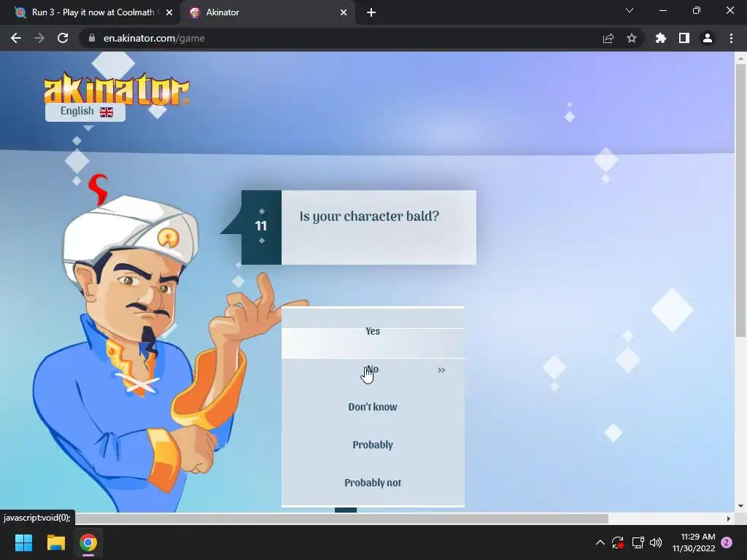This screenshot has width=747, height=560.
Task: Close the Akinator tab
Action: [x=344, y=12]
